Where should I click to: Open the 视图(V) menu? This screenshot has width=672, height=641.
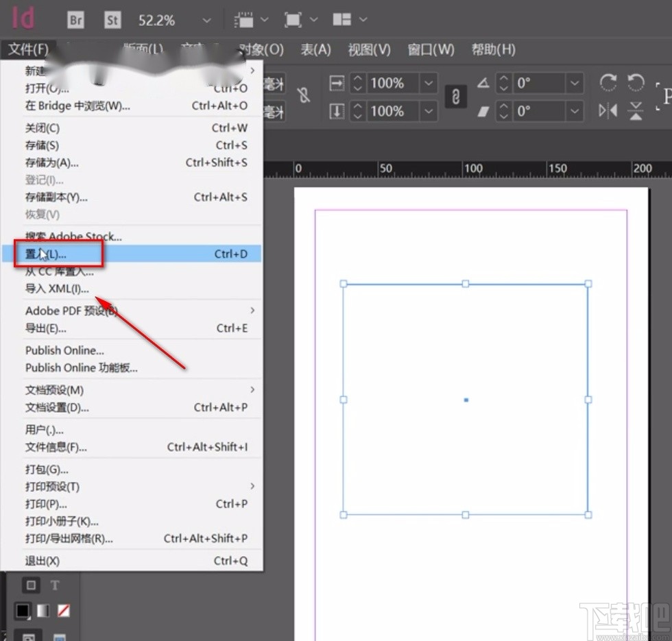click(x=370, y=49)
